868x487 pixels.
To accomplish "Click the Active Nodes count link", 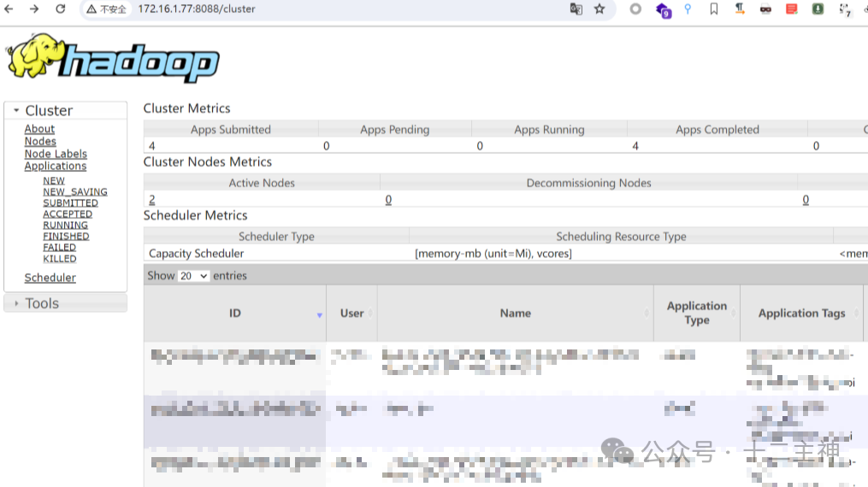I will (x=152, y=200).
